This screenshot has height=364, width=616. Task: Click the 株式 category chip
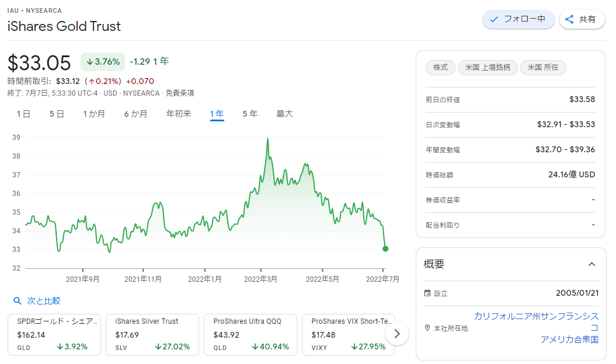coord(440,68)
